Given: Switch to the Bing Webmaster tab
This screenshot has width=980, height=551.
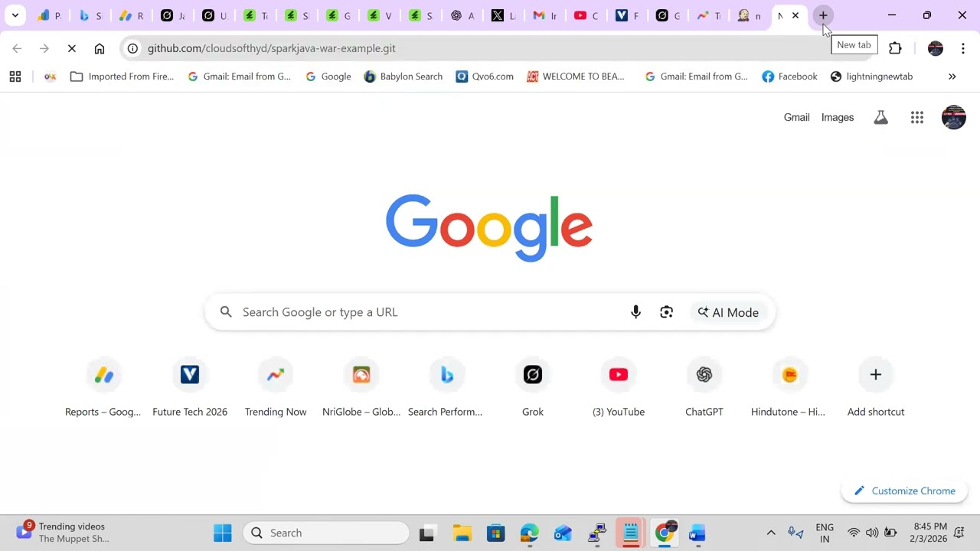Looking at the screenshot, I should click(90, 15).
